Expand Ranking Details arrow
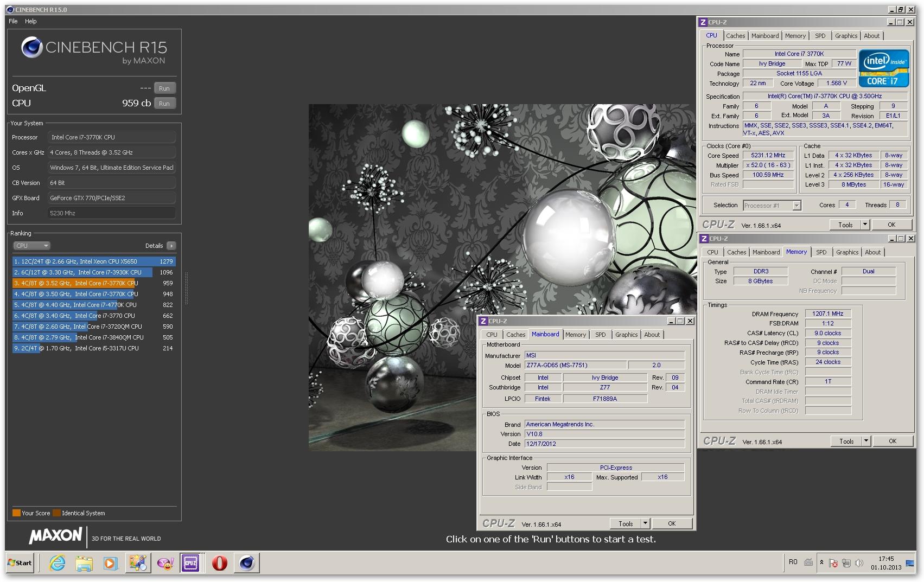The image size is (924, 582). 171,246
